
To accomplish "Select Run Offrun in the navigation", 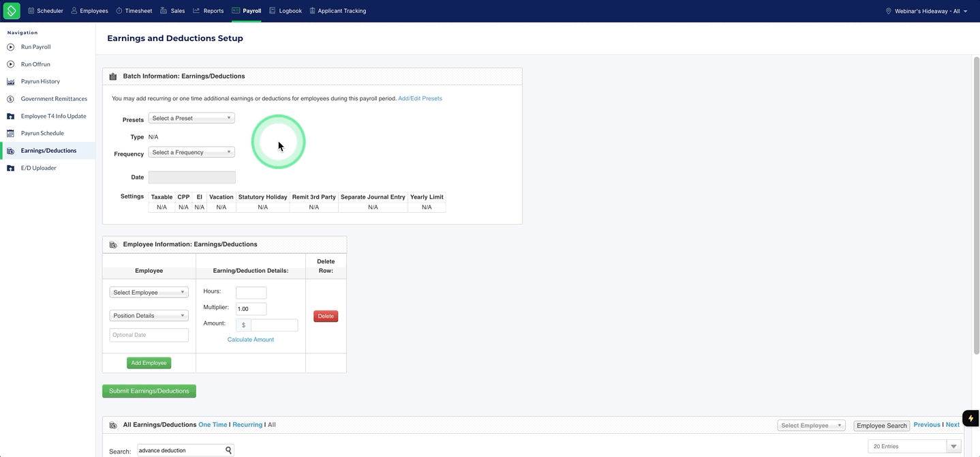I will [x=35, y=64].
